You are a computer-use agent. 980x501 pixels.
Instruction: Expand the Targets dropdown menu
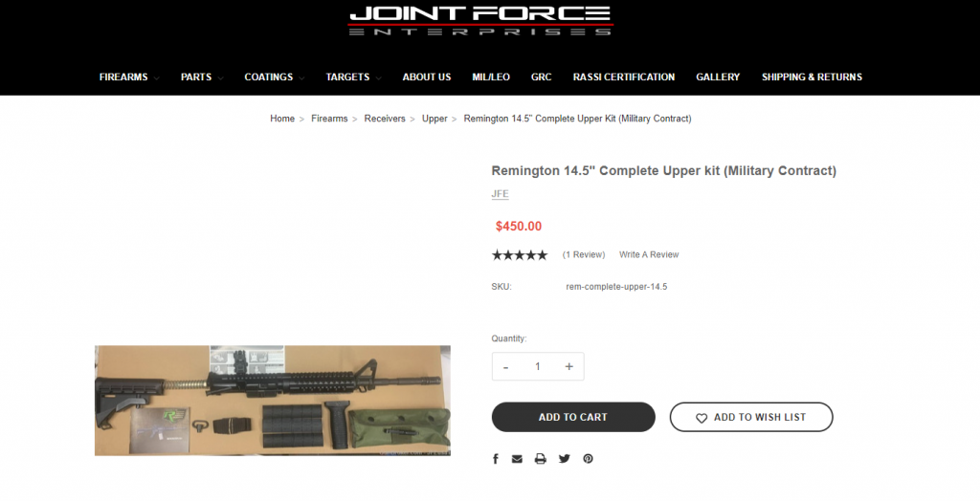click(353, 77)
